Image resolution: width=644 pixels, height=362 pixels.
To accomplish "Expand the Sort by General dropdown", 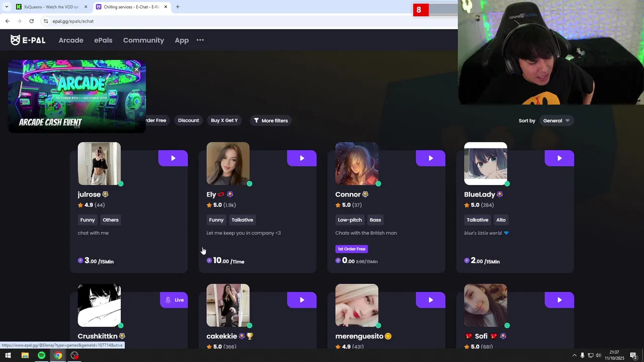I will [556, 121].
